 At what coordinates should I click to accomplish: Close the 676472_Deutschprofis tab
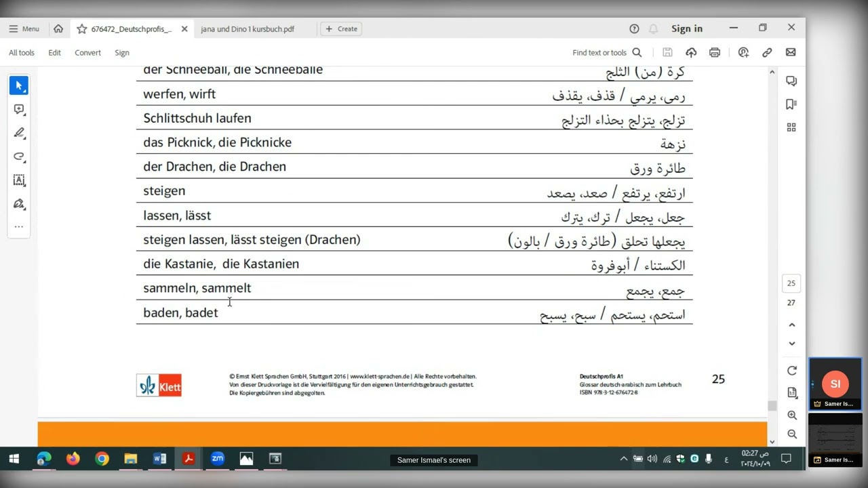point(184,29)
